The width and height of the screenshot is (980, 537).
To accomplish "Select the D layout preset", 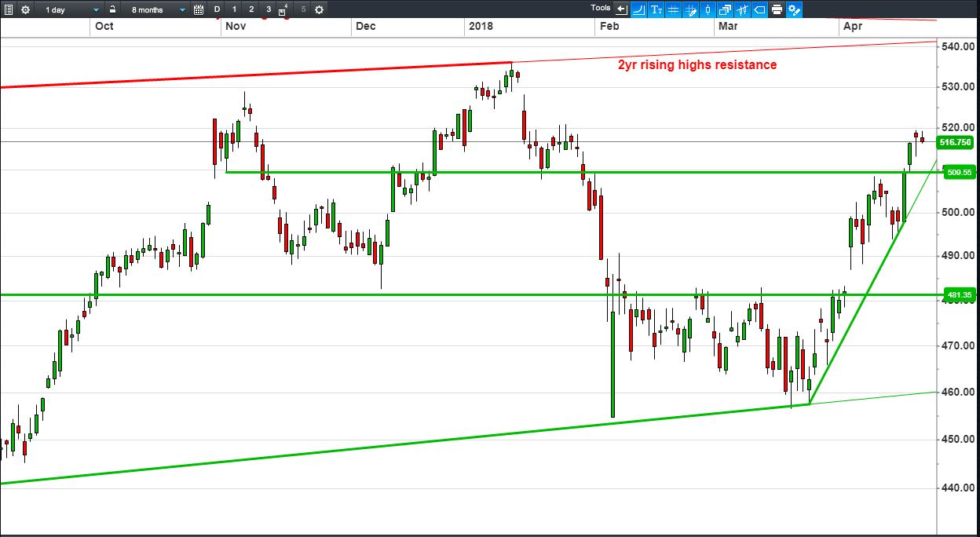I will click(218, 9).
